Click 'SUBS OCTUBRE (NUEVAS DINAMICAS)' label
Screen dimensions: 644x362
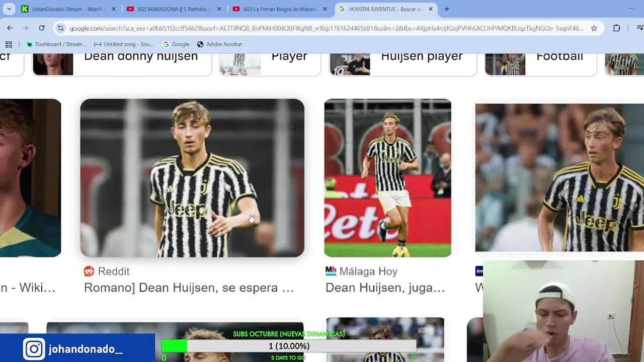(289, 334)
